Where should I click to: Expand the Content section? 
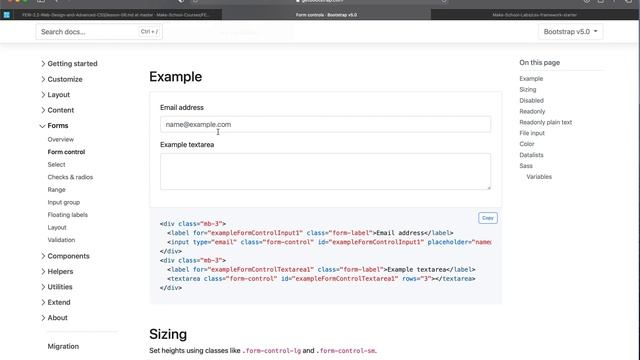pyautogui.click(x=57, y=110)
